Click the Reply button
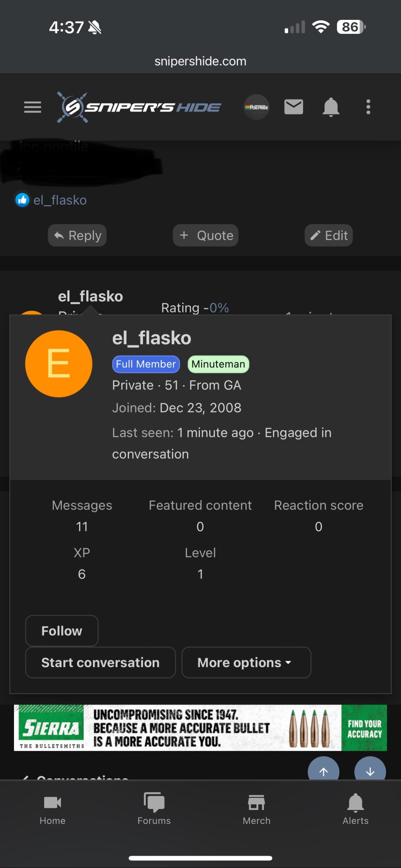The width and height of the screenshot is (401, 868). point(77,235)
